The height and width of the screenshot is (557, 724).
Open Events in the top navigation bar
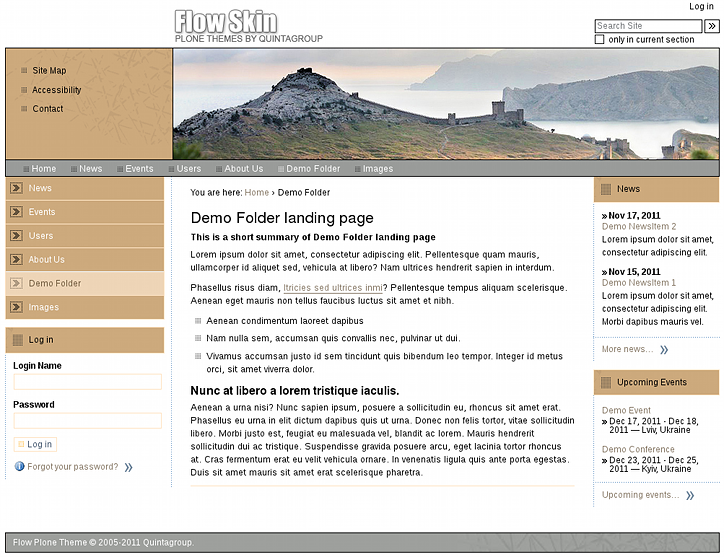click(139, 169)
